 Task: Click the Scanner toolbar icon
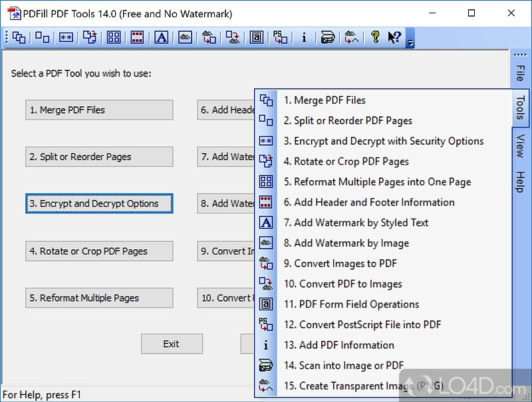coord(328,37)
